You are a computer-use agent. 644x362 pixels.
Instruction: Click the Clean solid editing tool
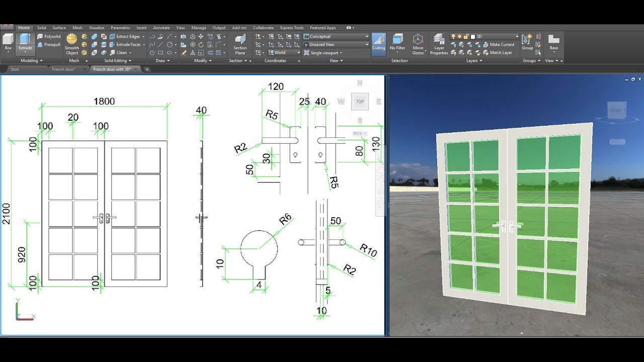(119, 52)
